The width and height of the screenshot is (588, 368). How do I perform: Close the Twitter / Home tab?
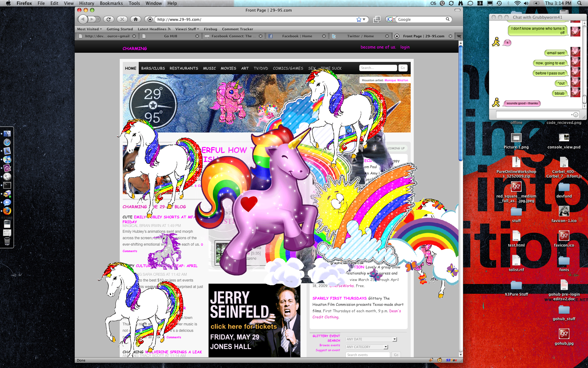coord(387,36)
